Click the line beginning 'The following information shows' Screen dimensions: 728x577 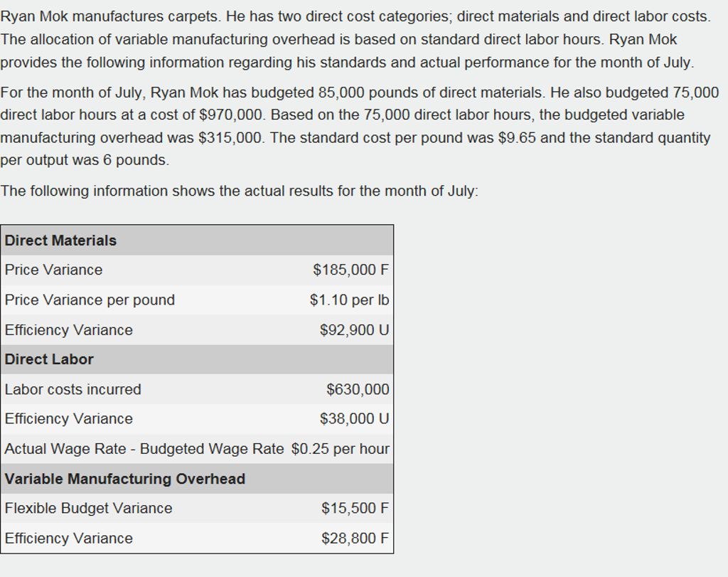coord(240,191)
